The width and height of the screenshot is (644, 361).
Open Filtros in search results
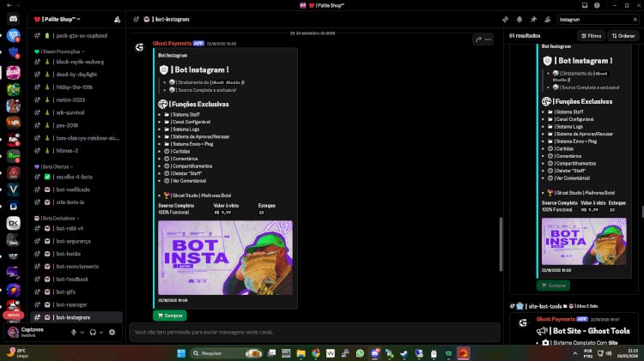591,36
